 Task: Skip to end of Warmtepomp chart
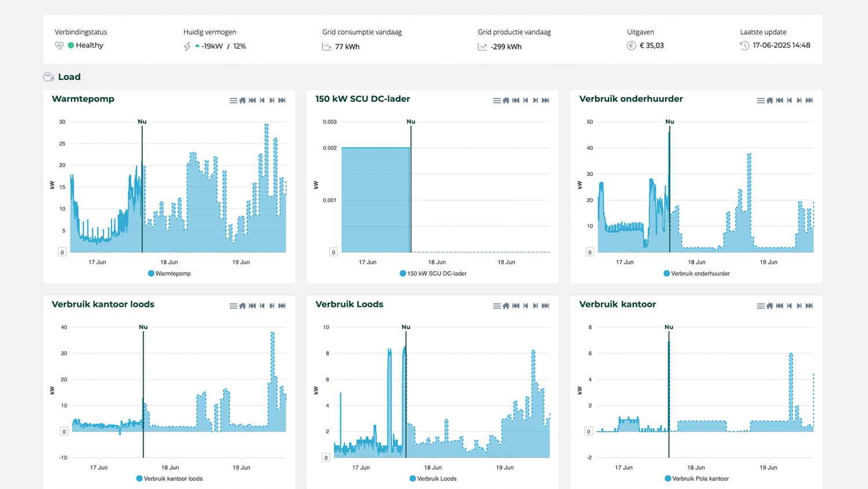pyautogui.click(x=282, y=101)
